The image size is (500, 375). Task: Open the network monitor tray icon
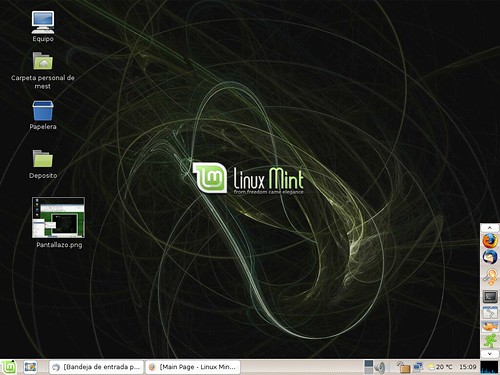pos(418,367)
